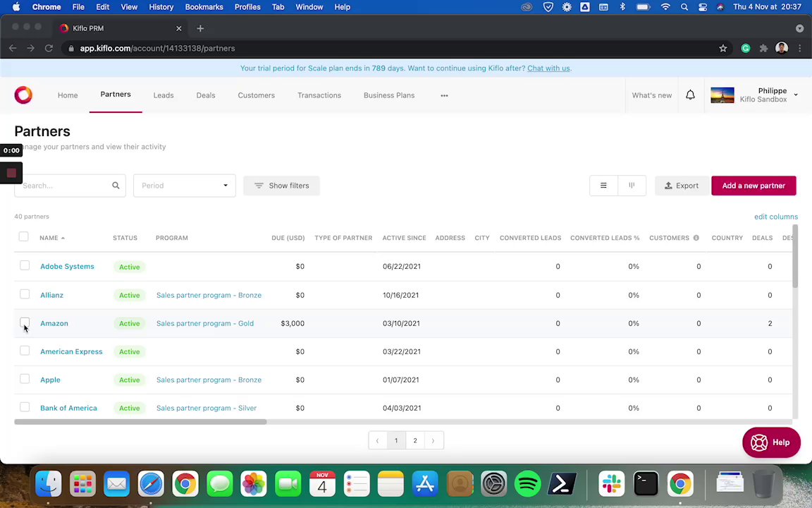Expand the Show filters panel
This screenshot has width=812, height=508.
(x=281, y=186)
